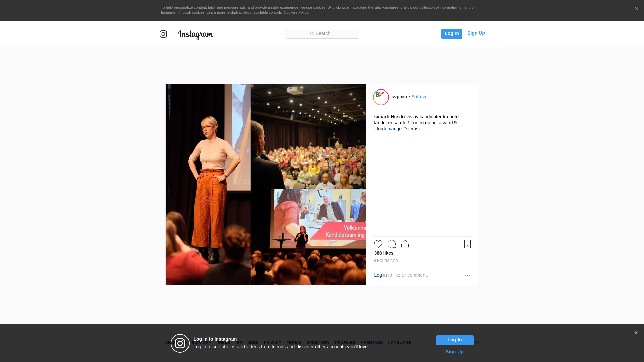Click Log In in bottom banner
The height and width of the screenshot is (362, 644).
click(x=454, y=340)
